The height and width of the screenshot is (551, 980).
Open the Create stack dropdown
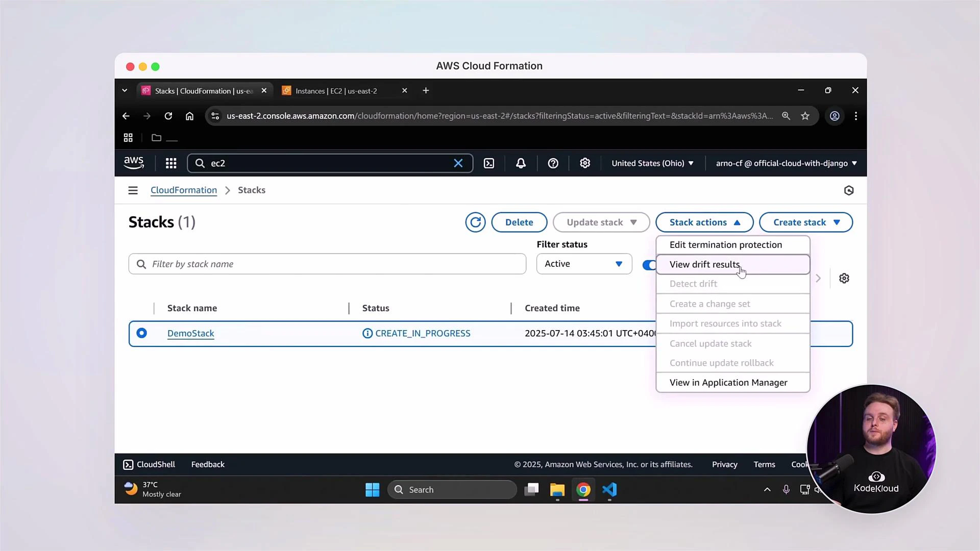click(x=806, y=222)
